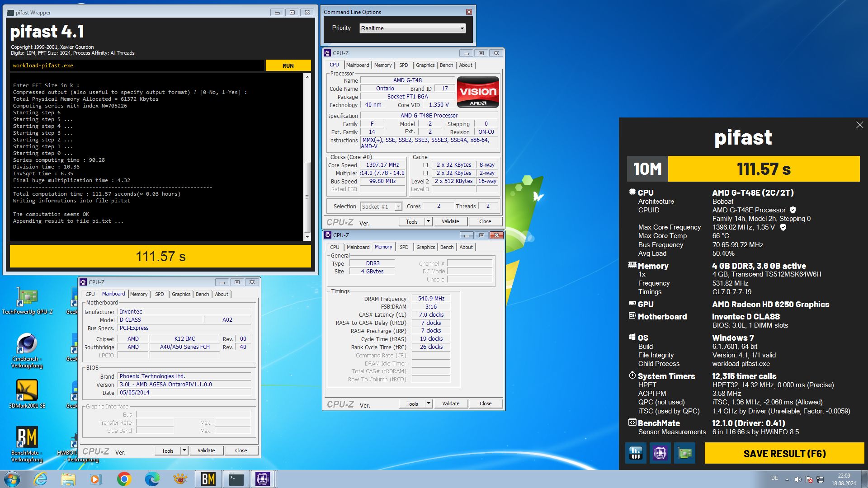This screenshot has height=488, width=868.
Task: Show hidden system tray icons
Action: 787,479
